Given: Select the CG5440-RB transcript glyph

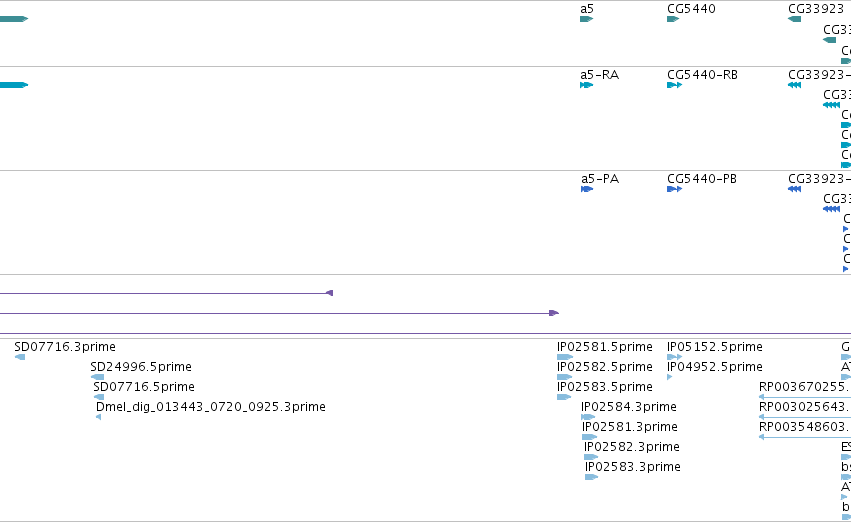Looking at the screenshot, I should tap(674, 85).
